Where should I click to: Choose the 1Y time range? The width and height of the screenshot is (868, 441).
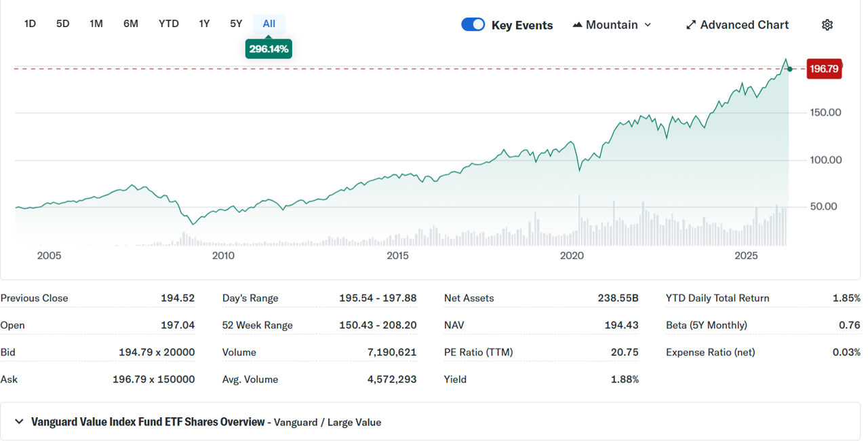204,24
